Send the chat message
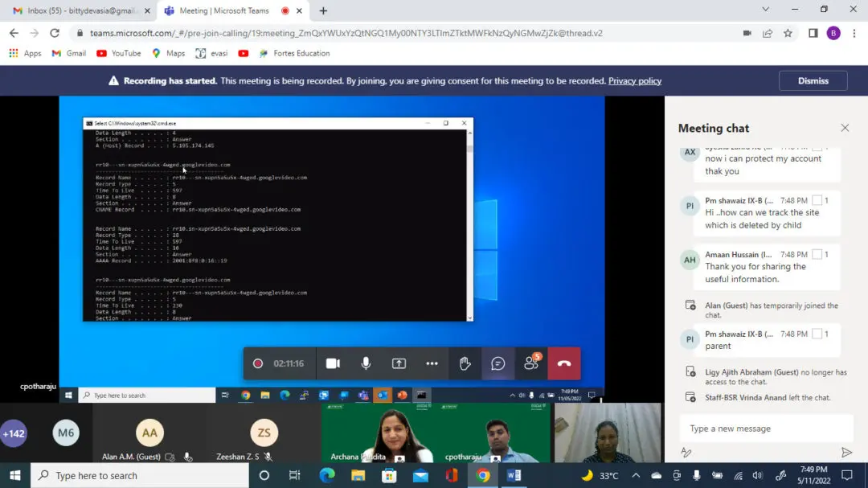This screenshot has width=868, height=488. (845, 453)
